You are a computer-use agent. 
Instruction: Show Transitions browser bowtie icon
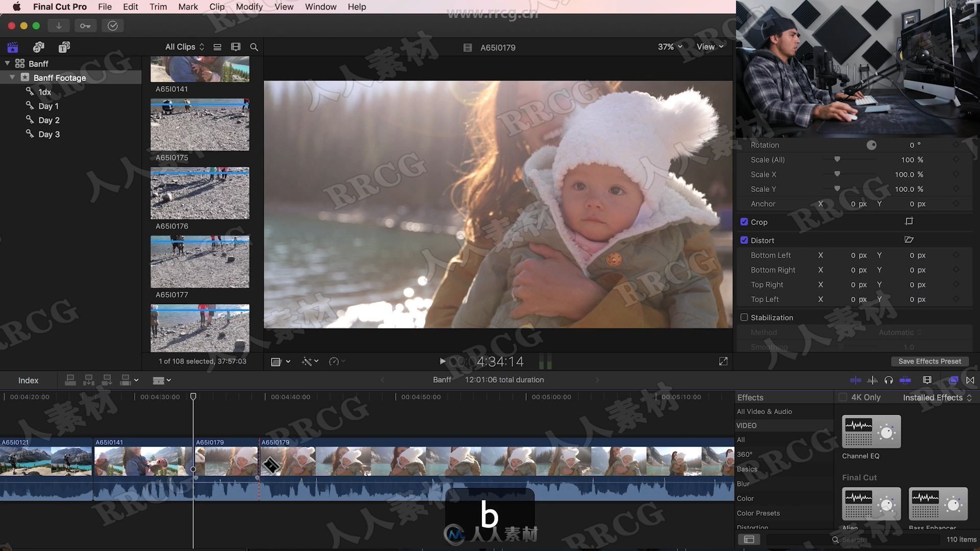(x=970, y=380)
